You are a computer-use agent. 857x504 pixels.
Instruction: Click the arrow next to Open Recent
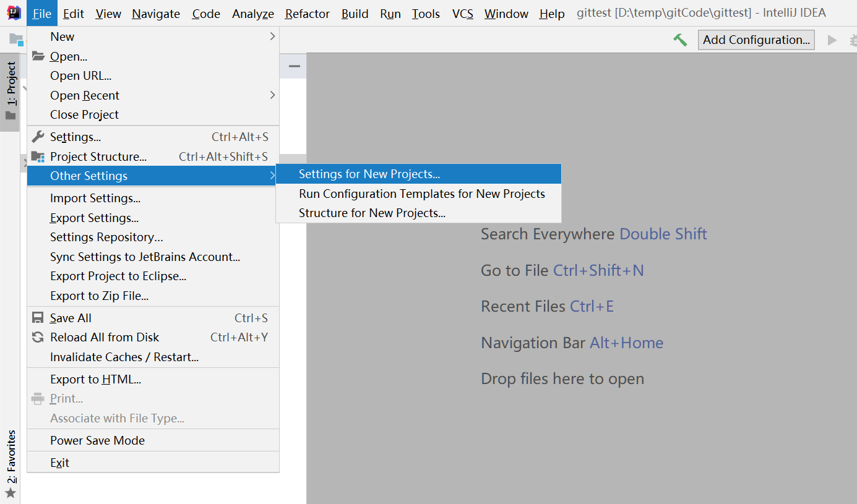(272, 95)
